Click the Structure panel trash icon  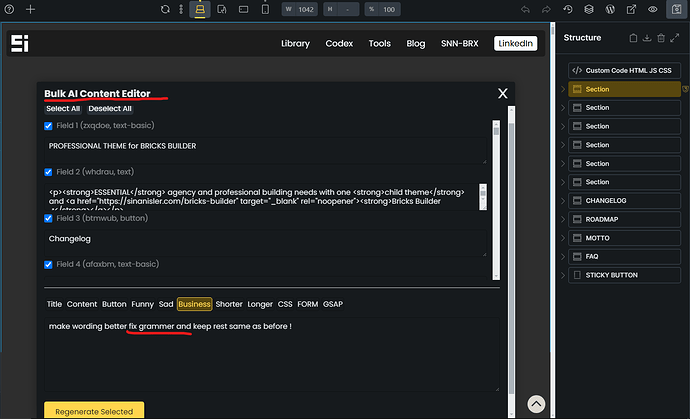tap(661, 38)
